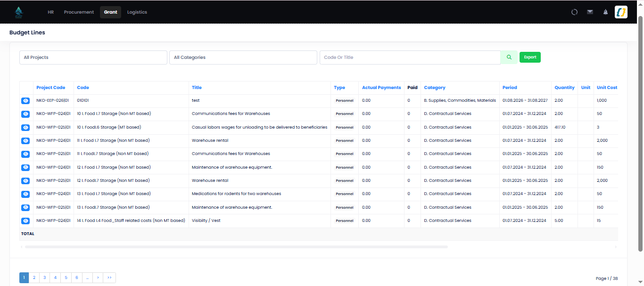The height and width of the screenshot is (286, 644).
Task: Click the pagination ellipsis button
Action: [87, 278]
